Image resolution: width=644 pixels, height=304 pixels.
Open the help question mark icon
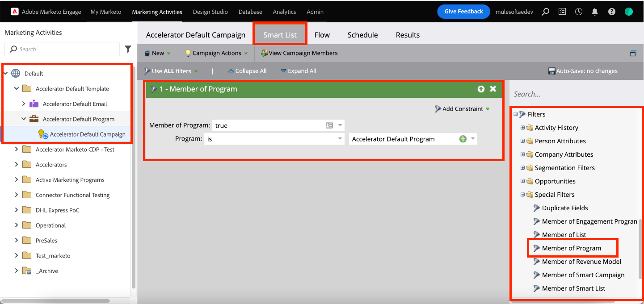[612, 12]
